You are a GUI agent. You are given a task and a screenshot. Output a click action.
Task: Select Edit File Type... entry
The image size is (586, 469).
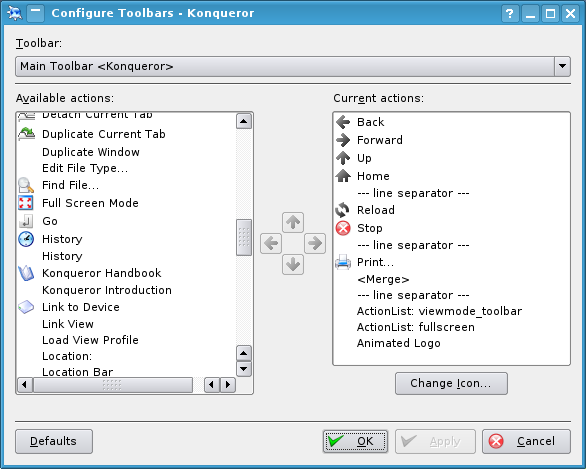pyautogui.click(x=85, y=168)
